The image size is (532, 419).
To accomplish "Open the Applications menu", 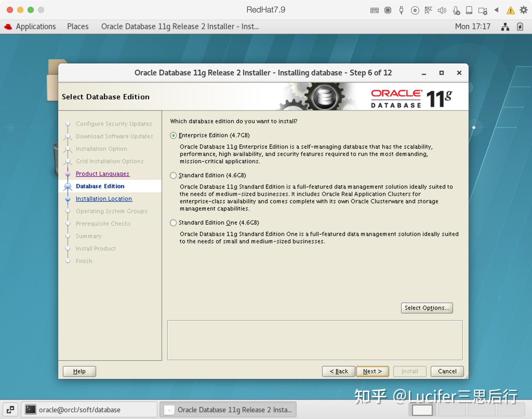I will pos(36,26).
